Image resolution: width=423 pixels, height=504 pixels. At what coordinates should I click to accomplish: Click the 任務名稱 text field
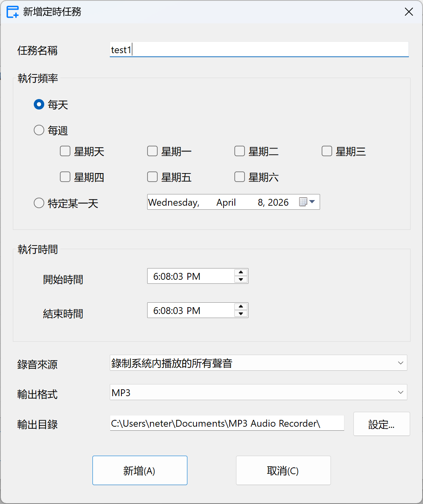coord(259,50)
